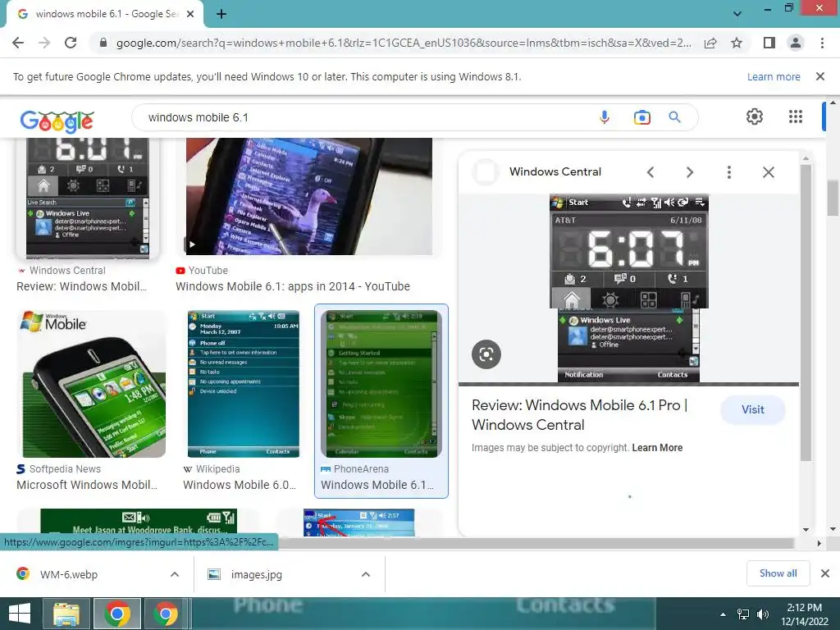Reload the current page

tap(71, 43)
